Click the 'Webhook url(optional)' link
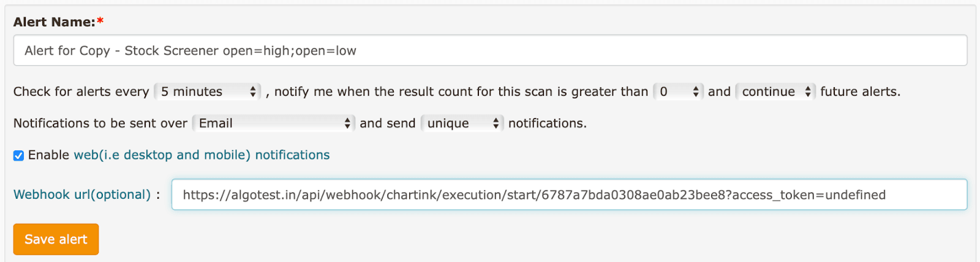The image size is (980, 262). 82,195
